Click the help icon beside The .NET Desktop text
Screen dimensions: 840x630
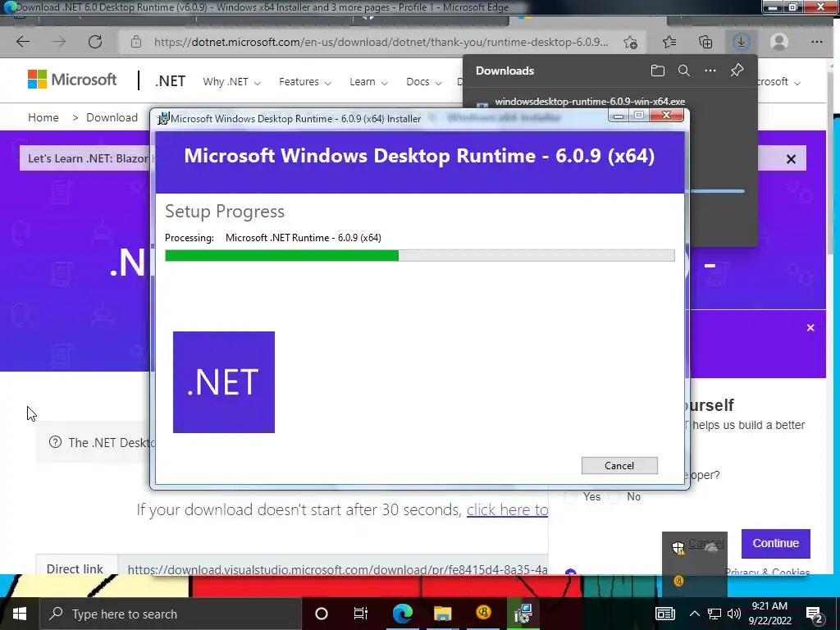tap(55, 442)
